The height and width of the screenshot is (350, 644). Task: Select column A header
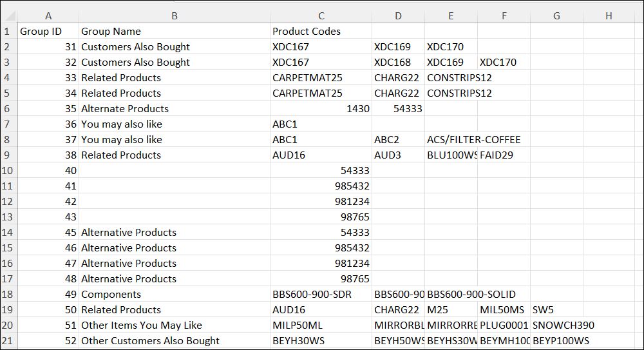pyautogui.click(x=48, y=15)
